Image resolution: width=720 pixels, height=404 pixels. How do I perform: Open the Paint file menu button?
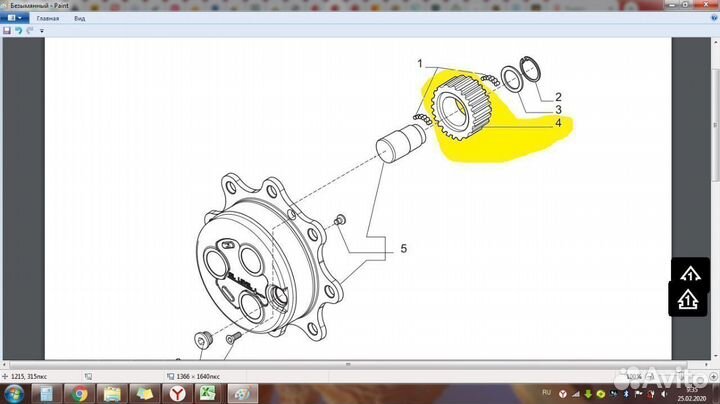pyautogui.click(x=13, y=18)
